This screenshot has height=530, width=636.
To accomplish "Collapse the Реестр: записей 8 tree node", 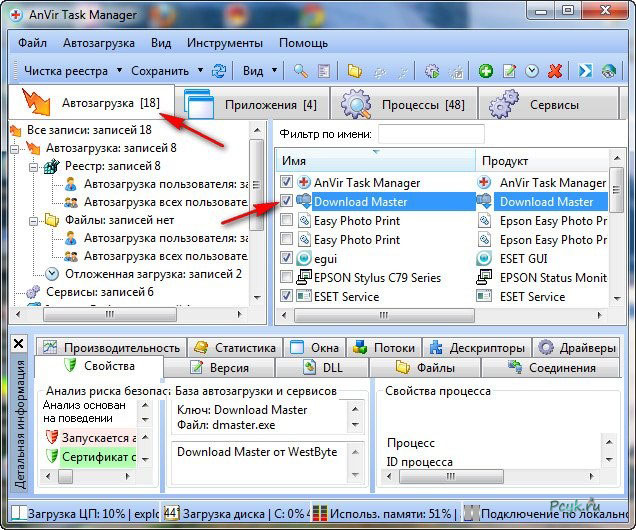I will tap(34, 167).
